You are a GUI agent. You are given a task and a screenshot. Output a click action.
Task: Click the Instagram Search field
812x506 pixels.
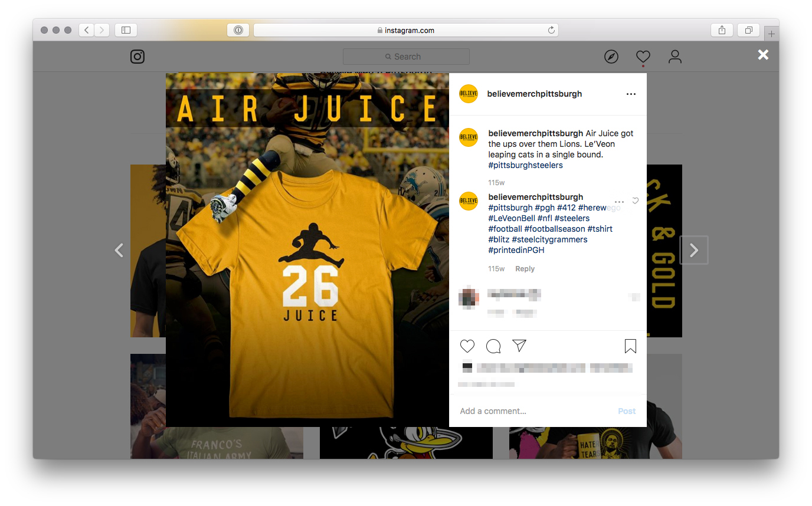406,57
